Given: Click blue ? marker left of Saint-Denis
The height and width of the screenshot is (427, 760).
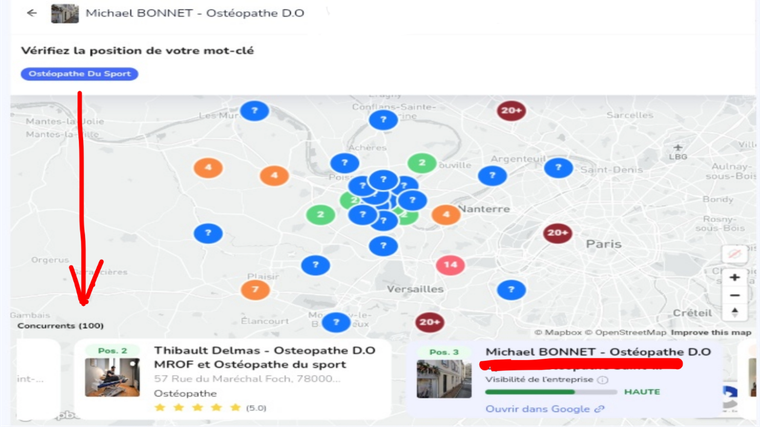Looking at the screenshot, I should click(x=558, y=168).
